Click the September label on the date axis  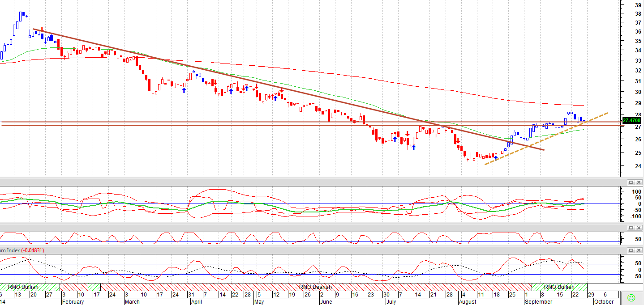coord(538,301)
